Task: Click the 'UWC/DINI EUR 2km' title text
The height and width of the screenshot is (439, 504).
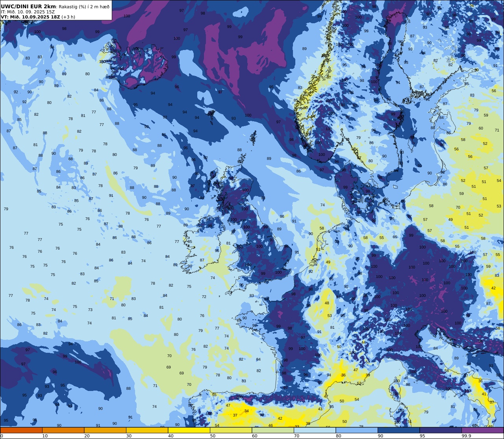Action: (x=28, y=7)
